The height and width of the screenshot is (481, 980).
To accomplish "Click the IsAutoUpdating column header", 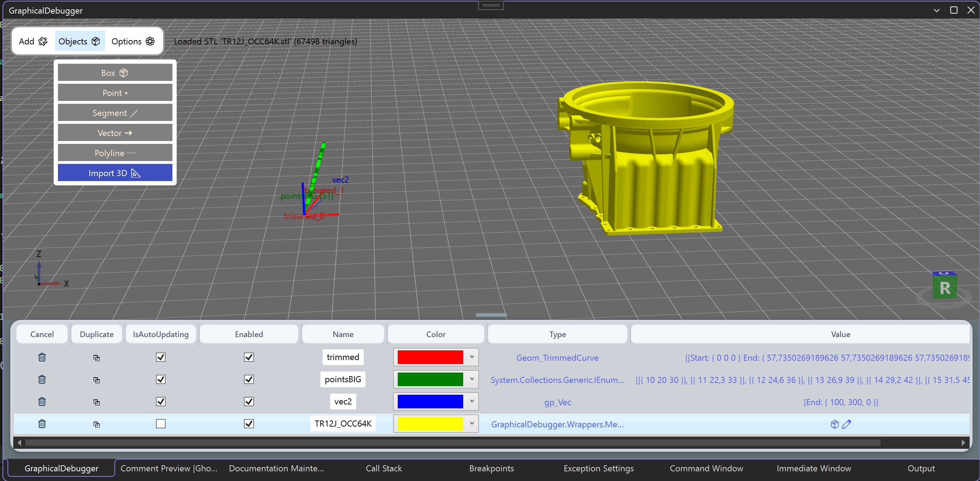I will coord(161,334).
